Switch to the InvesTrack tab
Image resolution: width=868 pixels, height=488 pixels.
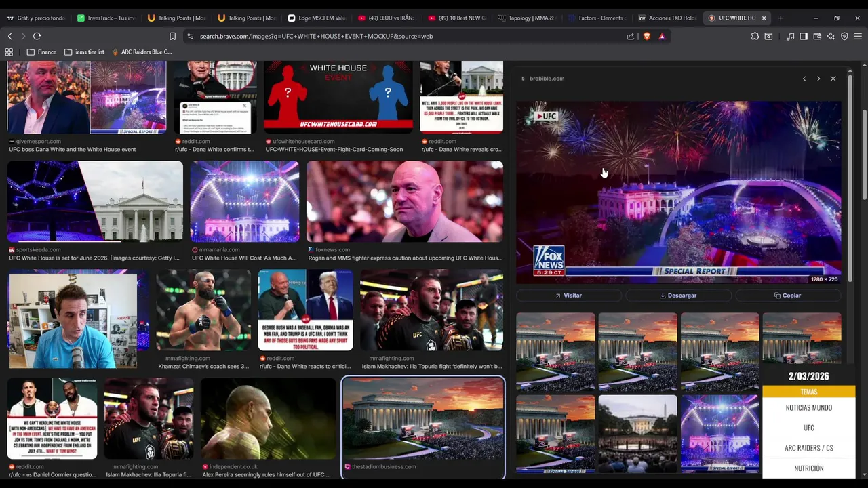107,18
